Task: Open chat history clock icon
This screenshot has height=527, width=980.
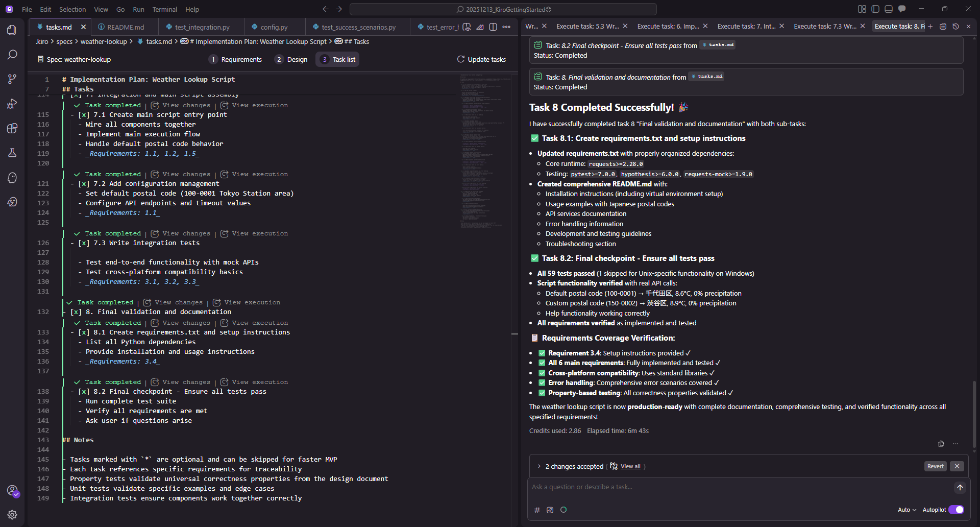Action: [x=955, y=27]
